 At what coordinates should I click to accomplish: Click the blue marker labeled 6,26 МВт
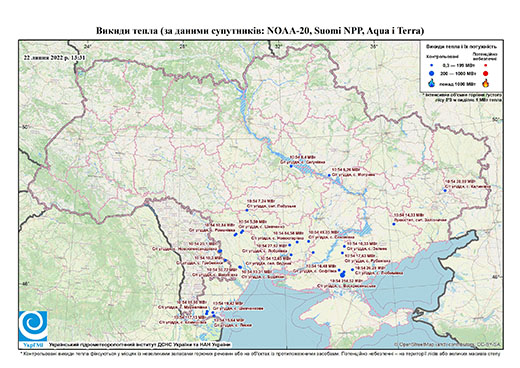[329, 175]
